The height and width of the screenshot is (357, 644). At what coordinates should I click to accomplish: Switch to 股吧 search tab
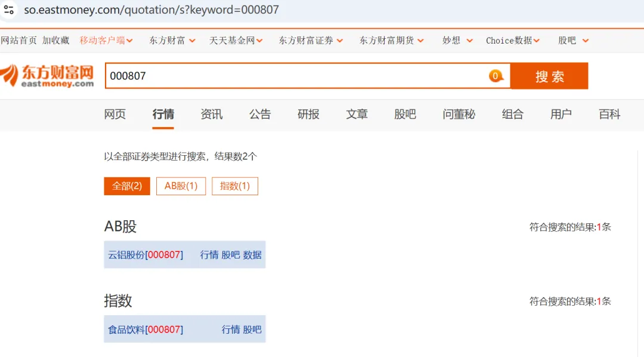[x=405, y=115]
